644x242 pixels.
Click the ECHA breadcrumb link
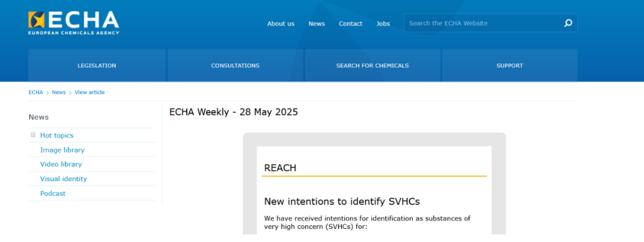pos(36,92)
